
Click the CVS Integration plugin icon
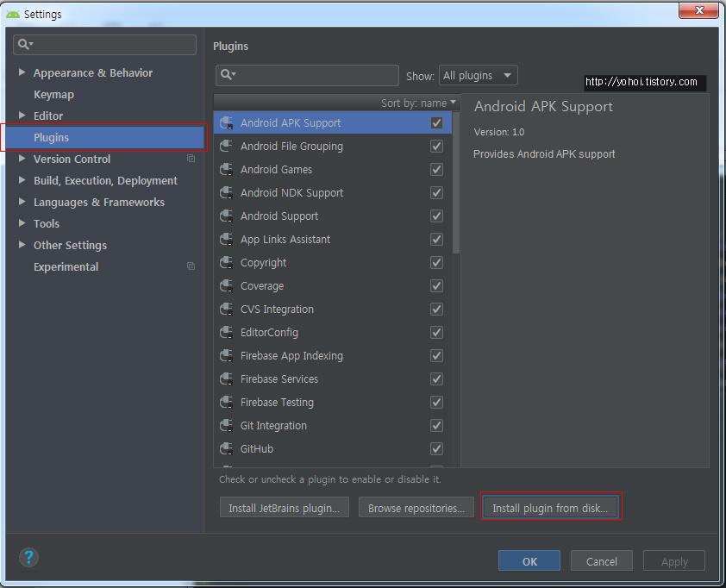pos(227,310)
